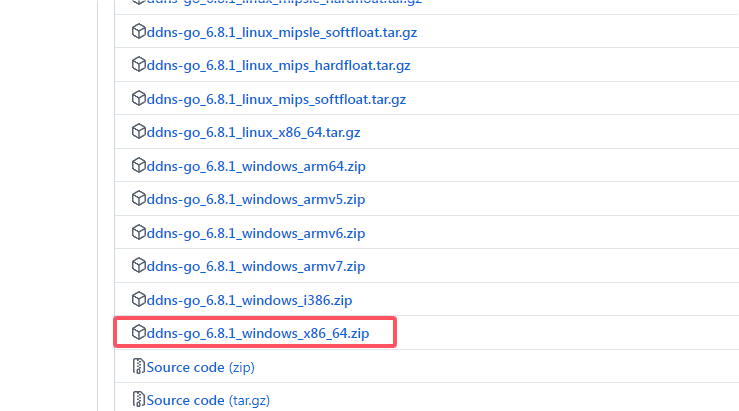Click package icon beside linux_mips_softfloat asset
739x411 pixels.
tap(139, 98)
